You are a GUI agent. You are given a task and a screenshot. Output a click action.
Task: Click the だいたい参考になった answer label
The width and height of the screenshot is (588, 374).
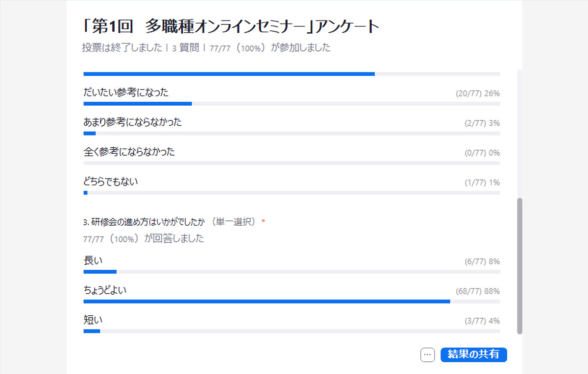[126, 92]
